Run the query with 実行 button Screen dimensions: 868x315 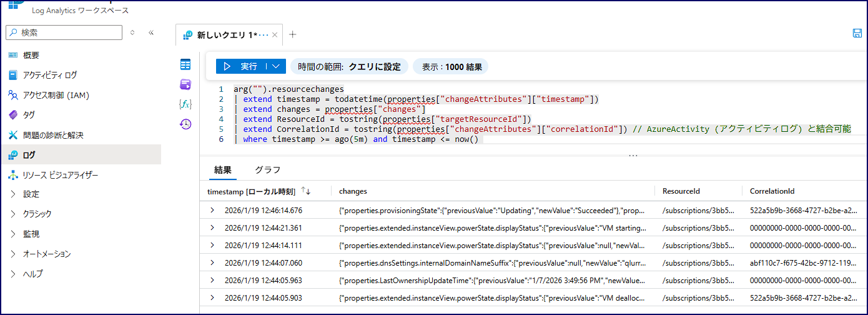point(241,66)
